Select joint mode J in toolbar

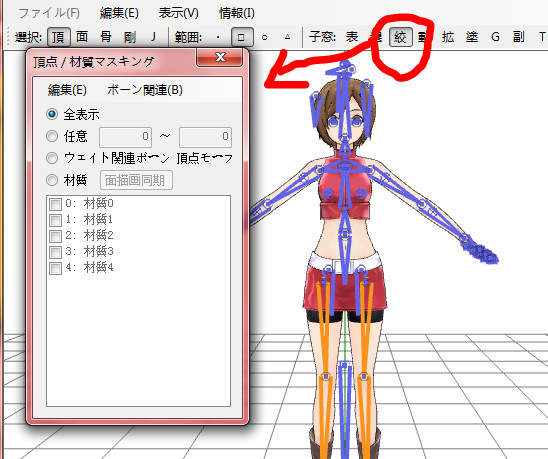(153, 37)
